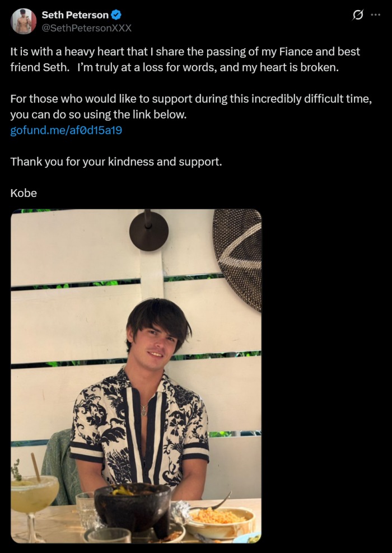Viewport: 392px width, 553px height.
Task: Click the Seth Peterson display name
Action: pyautogui.click(x=75, y=15)
